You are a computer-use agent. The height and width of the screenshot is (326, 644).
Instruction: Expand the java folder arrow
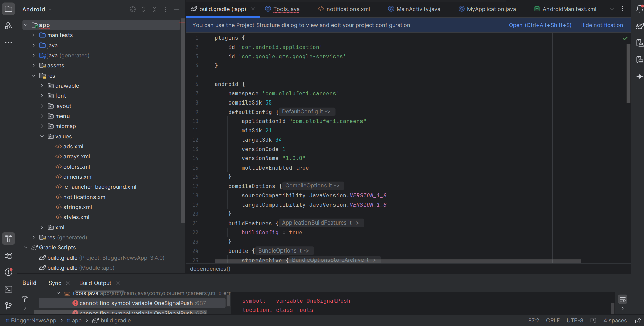[34, 45]
